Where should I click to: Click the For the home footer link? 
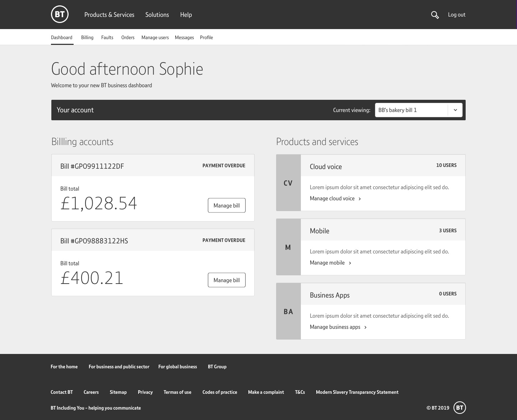pos(64,367)
